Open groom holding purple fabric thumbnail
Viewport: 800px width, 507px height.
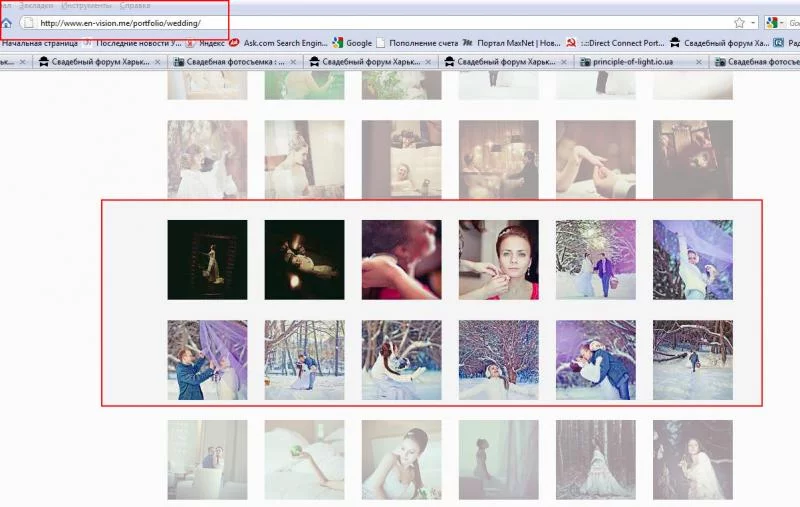click(207, 360)
